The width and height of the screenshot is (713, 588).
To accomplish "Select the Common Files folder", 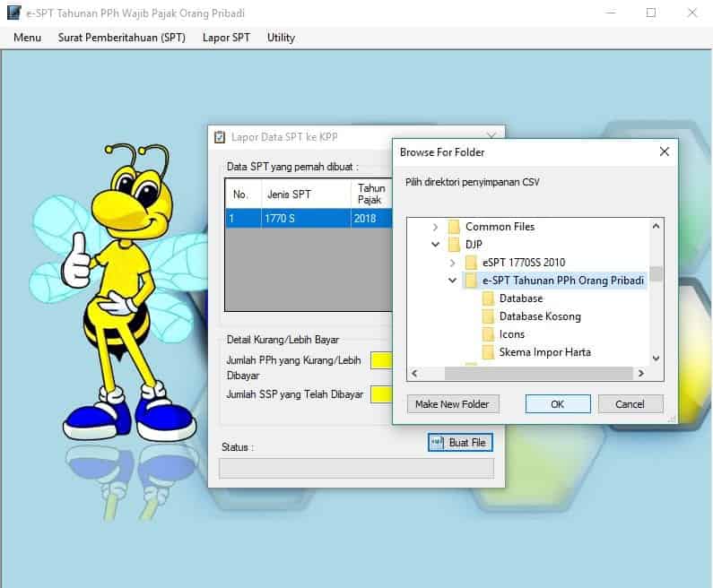I will click(500, 226).
